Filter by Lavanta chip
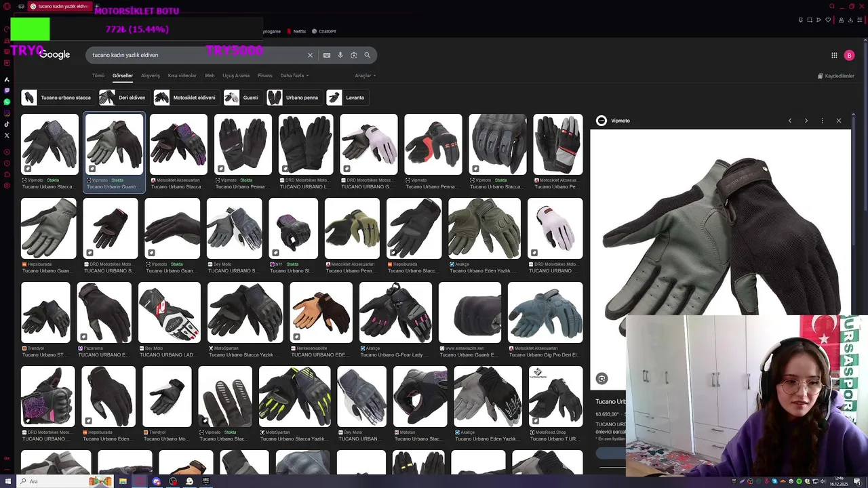 pyautogui.click(x=347, y=98)
